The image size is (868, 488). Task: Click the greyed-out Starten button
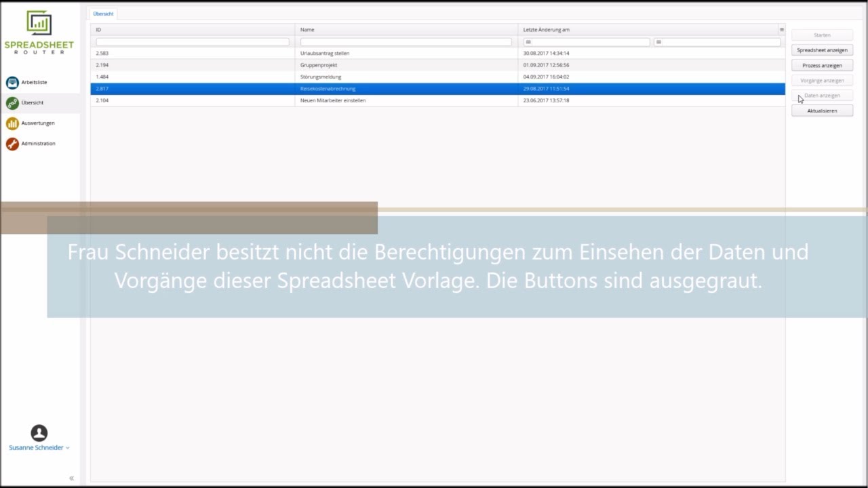click(822, 35)
